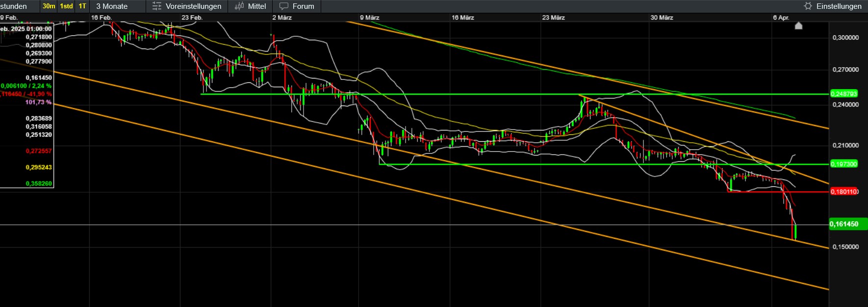Click the Einstellungen button

[x=833, y=6]
